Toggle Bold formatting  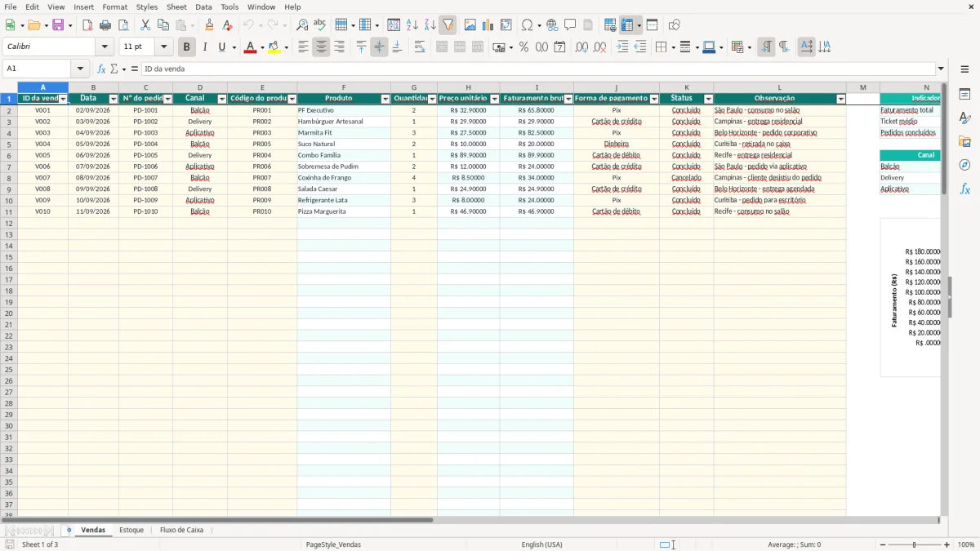(187, 47)
